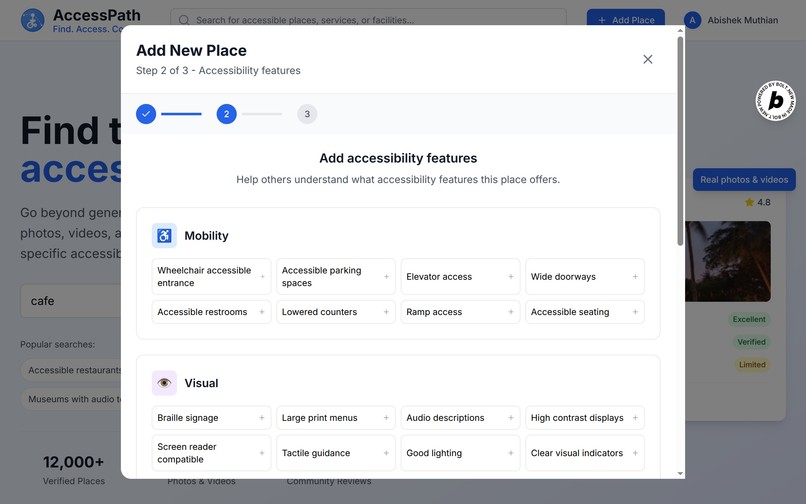The width and height of the screenshot is (806, 504).
Task: Click the Visual eye category icon
Action: pos(164,383)
